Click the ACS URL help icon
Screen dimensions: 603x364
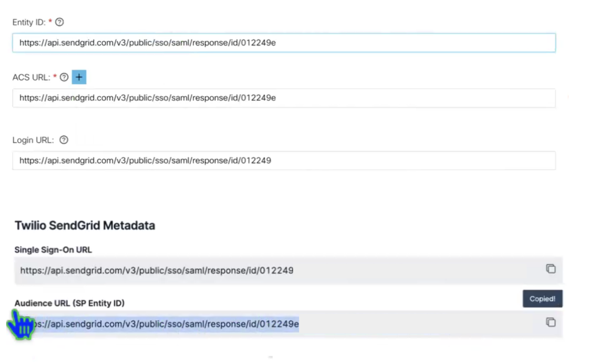point(64,77)
